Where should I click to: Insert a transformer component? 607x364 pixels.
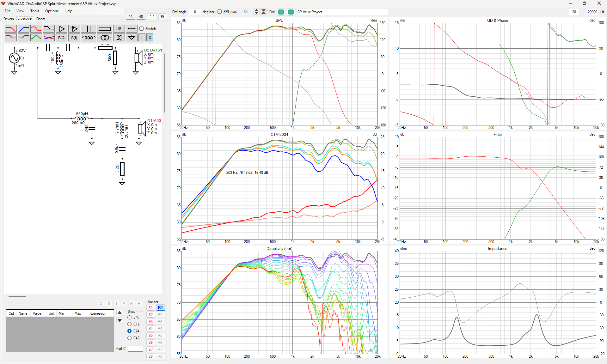coord(105,38)
